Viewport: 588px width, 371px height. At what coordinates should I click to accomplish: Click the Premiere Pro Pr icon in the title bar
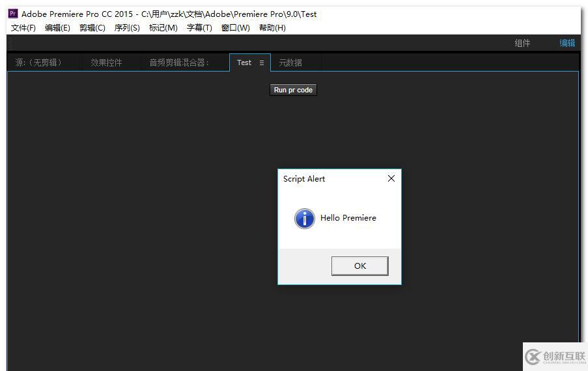click(13, 14)
